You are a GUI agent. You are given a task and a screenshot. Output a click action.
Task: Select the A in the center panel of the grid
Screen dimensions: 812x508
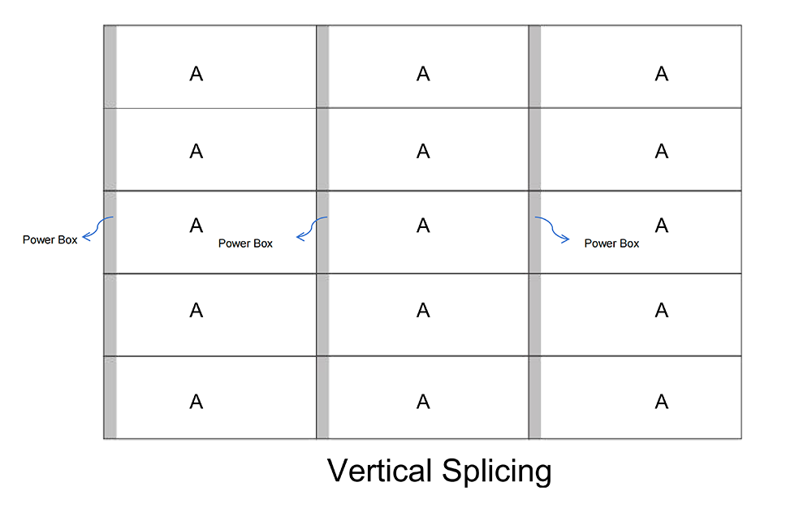423,226
